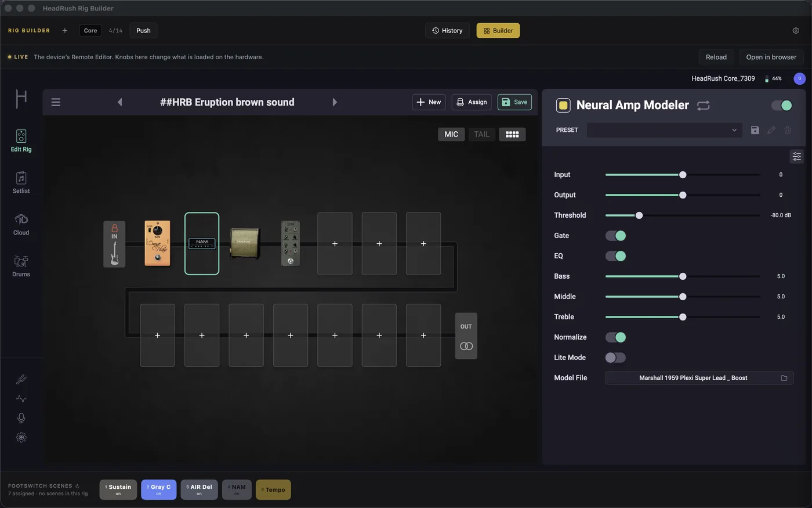812x508 pixels.
Task: Click the waveform pulse icon in sidebar
Action: (x=21, y=399)
